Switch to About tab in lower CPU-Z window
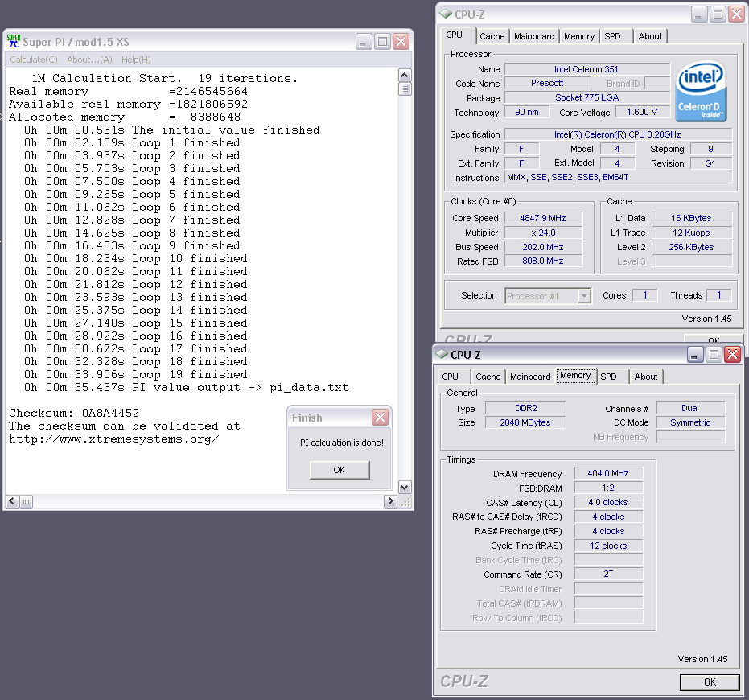The image size is (749, 700). pyautogui.click(x=646, y=377)
